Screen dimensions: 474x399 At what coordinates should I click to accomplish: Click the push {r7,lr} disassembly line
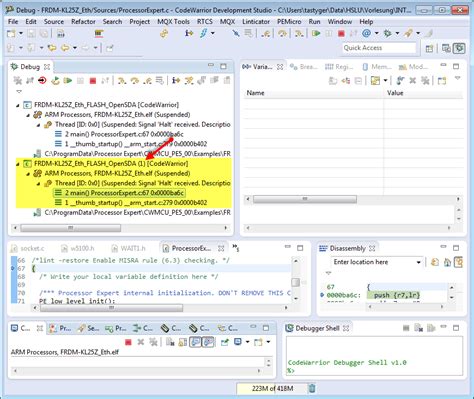tap(396, 295)
